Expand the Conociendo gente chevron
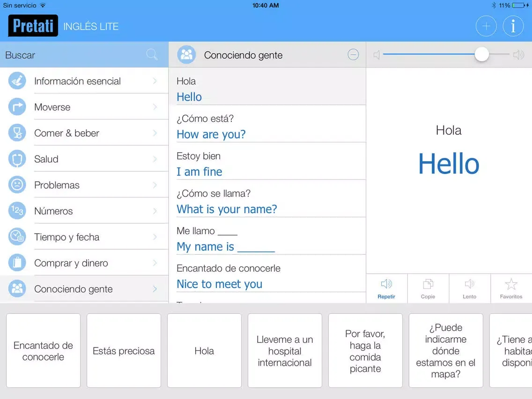The image size is (532, 399). (x=155, y=289)
